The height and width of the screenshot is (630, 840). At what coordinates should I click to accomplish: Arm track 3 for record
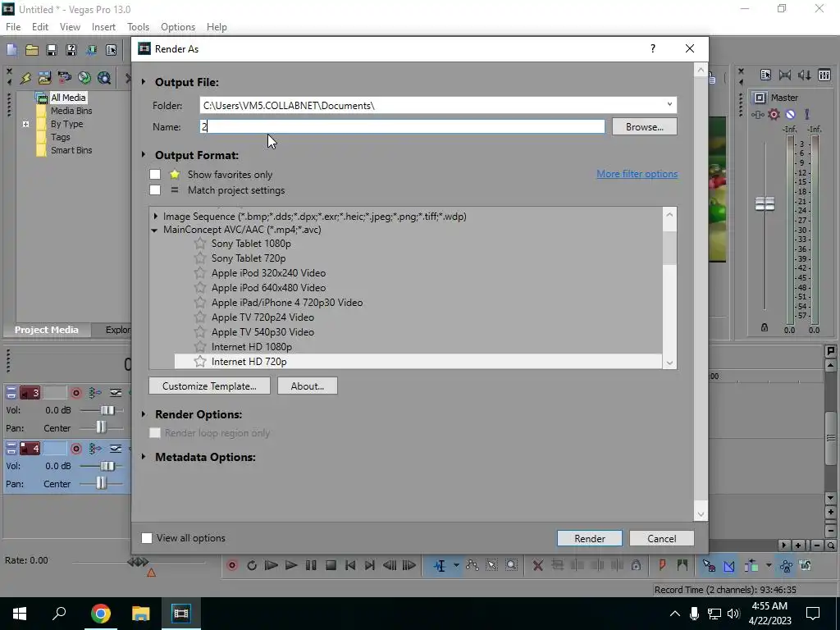click(x=76, y=393)
